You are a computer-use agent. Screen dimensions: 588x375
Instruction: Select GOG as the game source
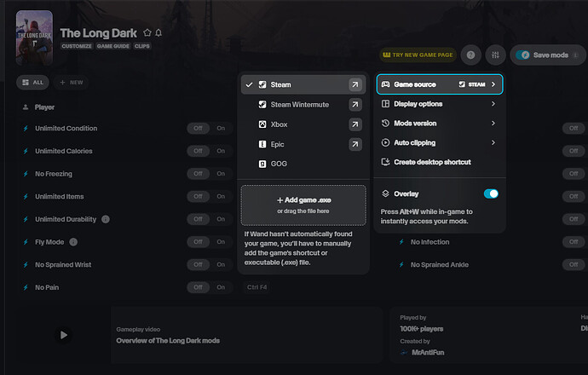coord(280,163)
